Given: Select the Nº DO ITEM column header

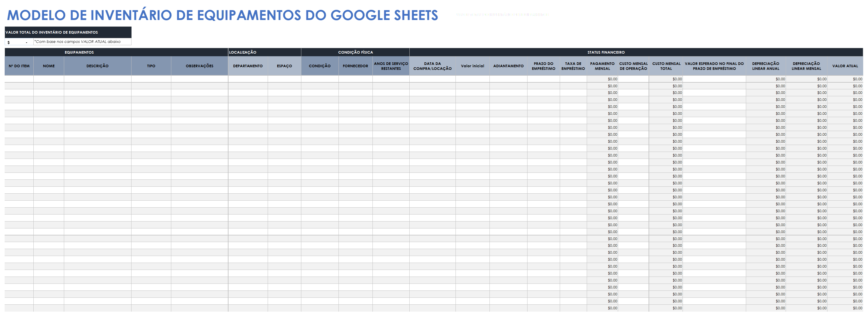Looking at the screenshot, I should point(19,66).
